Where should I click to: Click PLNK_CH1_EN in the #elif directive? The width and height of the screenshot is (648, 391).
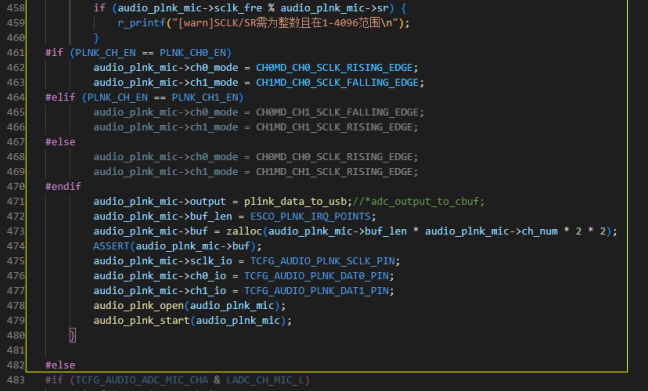pos(205,98)
